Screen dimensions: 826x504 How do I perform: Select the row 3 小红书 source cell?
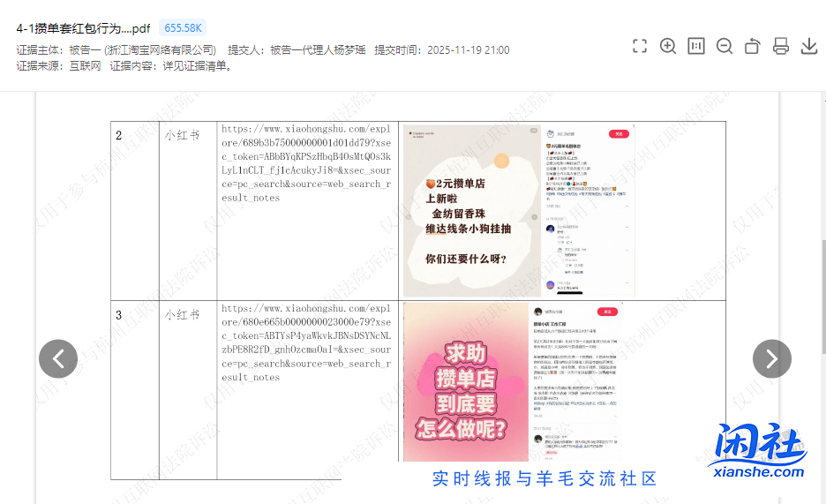[x=188, y=390]
